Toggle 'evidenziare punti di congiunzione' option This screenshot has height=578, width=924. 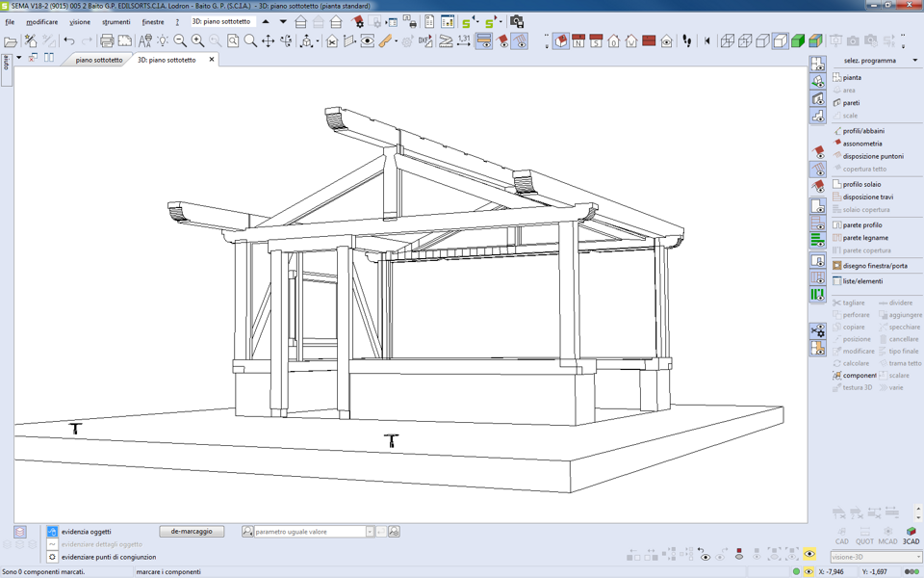coord(53,557)
